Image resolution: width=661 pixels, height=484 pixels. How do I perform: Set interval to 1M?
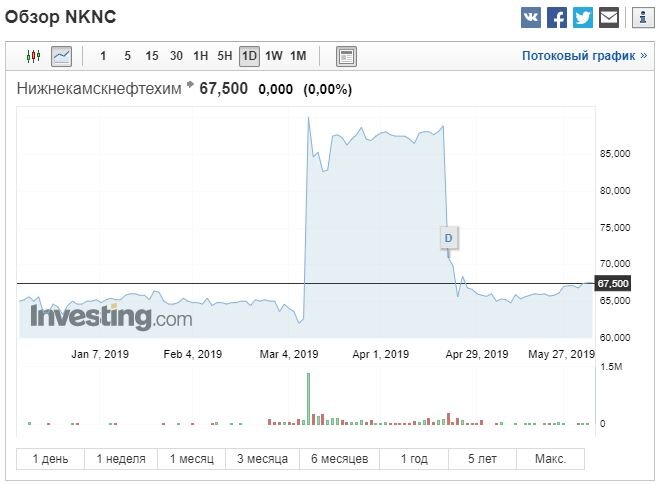pos(298,56)
